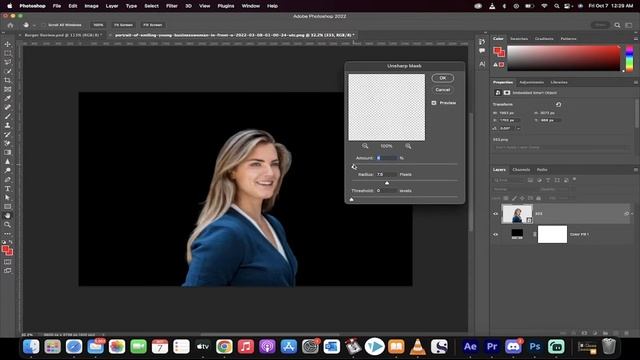Select the Path Selection tool
This screenshot has height=360, width=640.
pyautogui.click(x=7, y=198)
